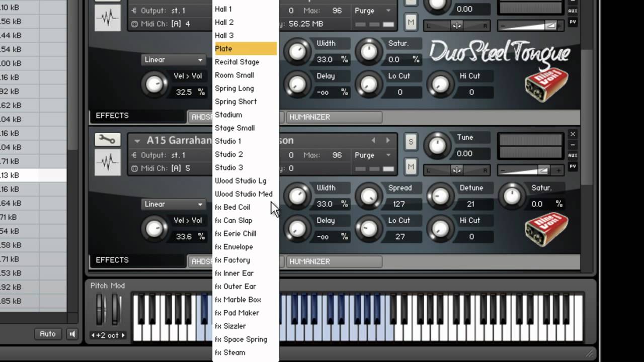Click Delay knob in the A15 Garrahan instrument
Screen dimensions: 644x362
(x=297, y=229)
